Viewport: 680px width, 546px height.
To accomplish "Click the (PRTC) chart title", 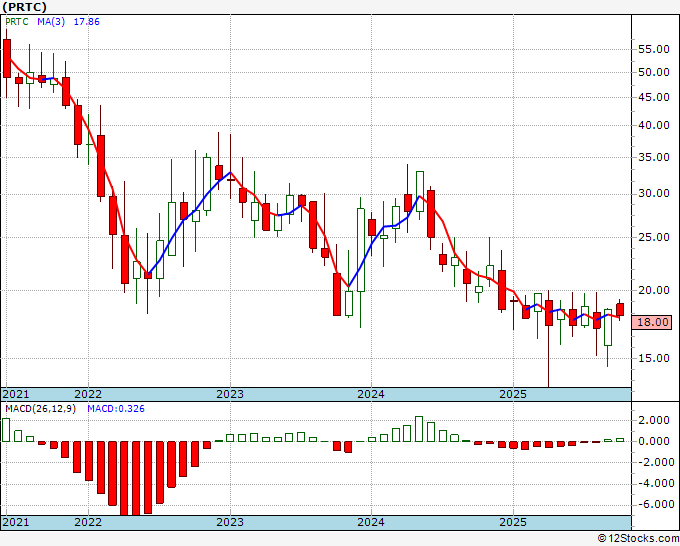I will (x=24, y=7).
